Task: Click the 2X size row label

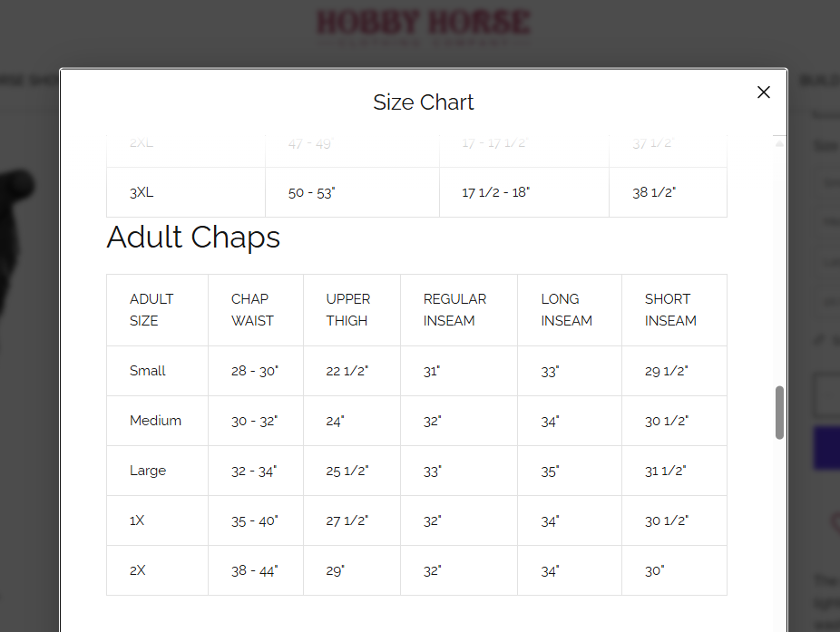Action: pyautogui.click(x=138, y=569)
